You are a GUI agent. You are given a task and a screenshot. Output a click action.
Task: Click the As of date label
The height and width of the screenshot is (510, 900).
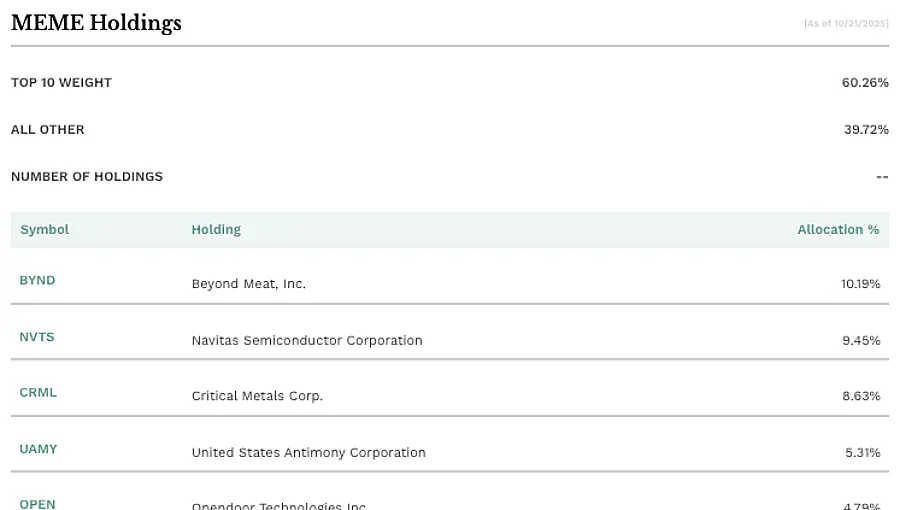click(x=846, y=23)
